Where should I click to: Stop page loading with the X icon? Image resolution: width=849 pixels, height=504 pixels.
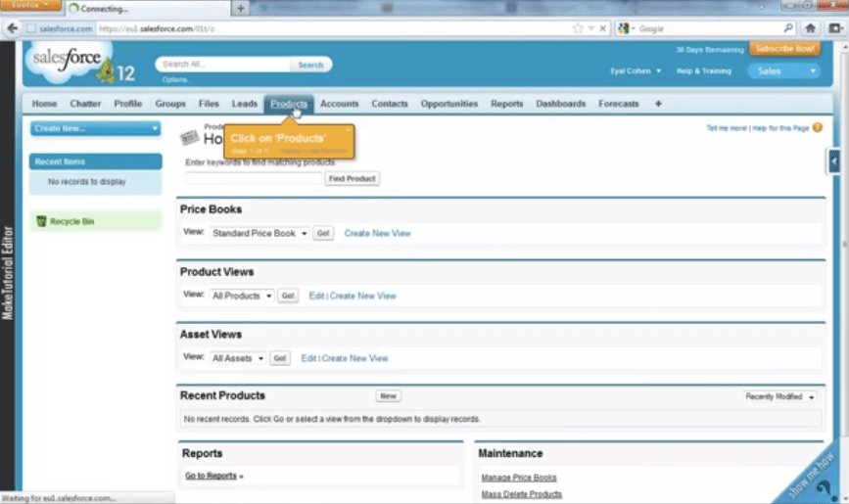coord(602,28)
